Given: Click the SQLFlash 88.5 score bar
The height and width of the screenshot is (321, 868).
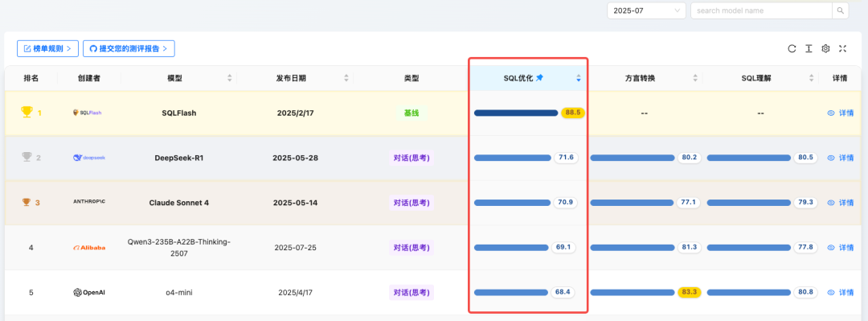Looking at the screenshot, I should 516,113.
